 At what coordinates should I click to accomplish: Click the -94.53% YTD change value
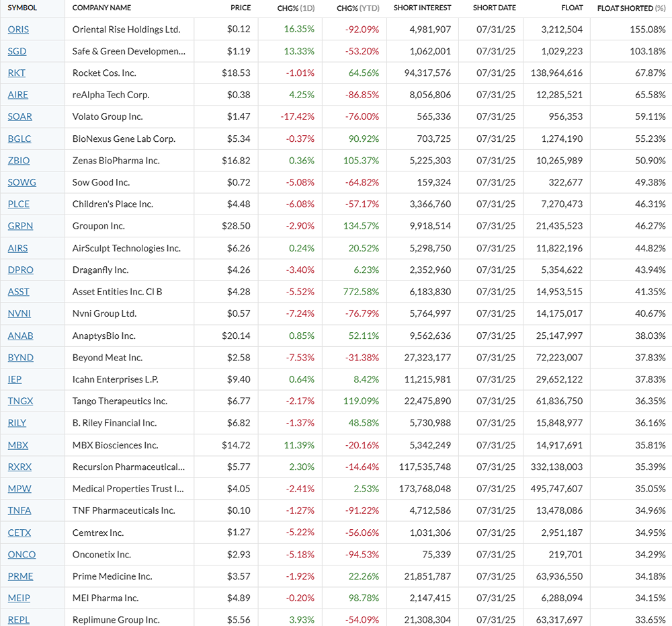[x=363, y=555]
